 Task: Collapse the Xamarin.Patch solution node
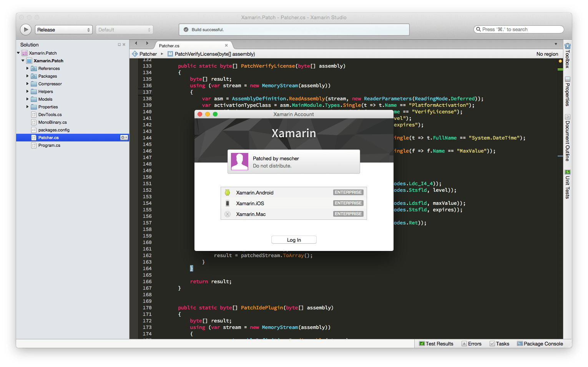pos(18,53)
